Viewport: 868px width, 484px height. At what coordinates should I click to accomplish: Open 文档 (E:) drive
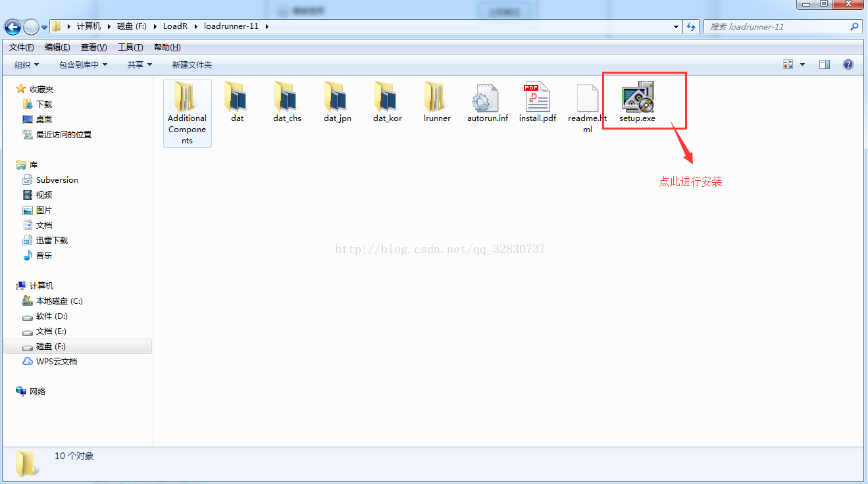click(x=51, y=331)
